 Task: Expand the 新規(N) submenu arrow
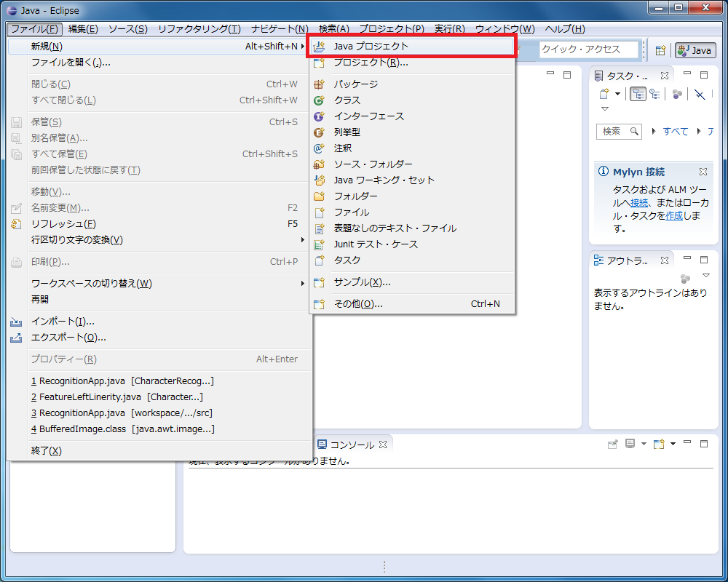coord(303,47)
